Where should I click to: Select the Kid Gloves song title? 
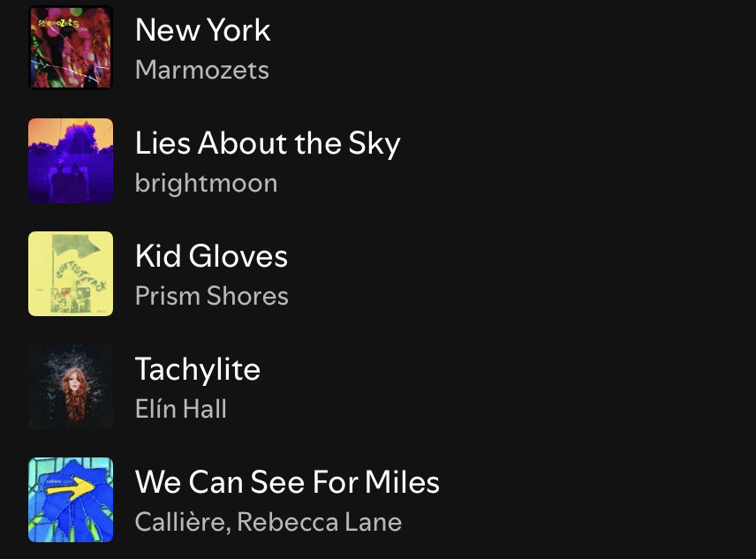(211, 256)
